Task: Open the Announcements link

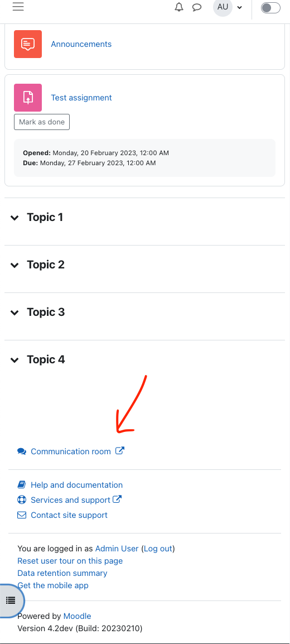Action: 81,44
